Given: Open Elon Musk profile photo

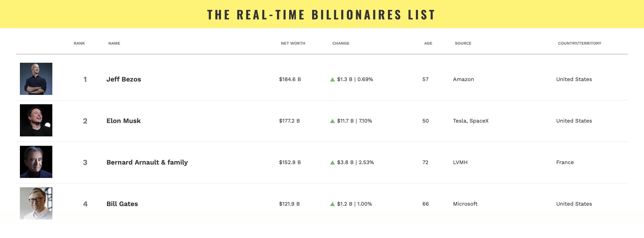Looking at the screenshot, I should 36,120.
